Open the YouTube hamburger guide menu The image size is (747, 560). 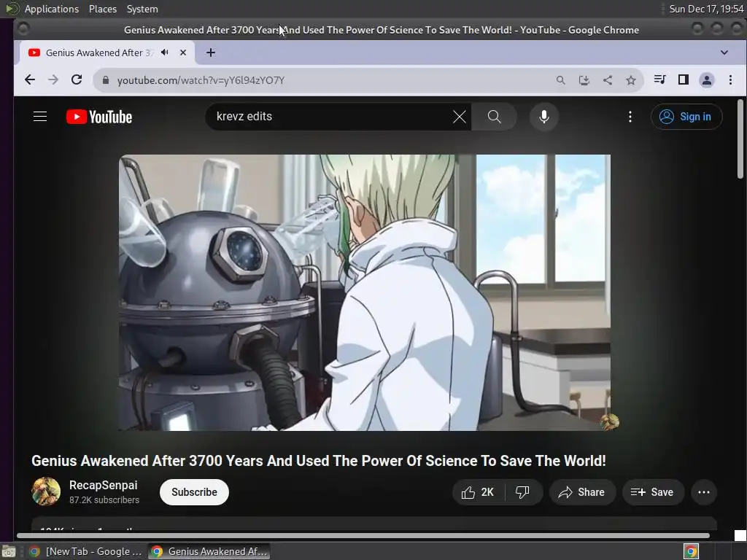coord(40,117)
